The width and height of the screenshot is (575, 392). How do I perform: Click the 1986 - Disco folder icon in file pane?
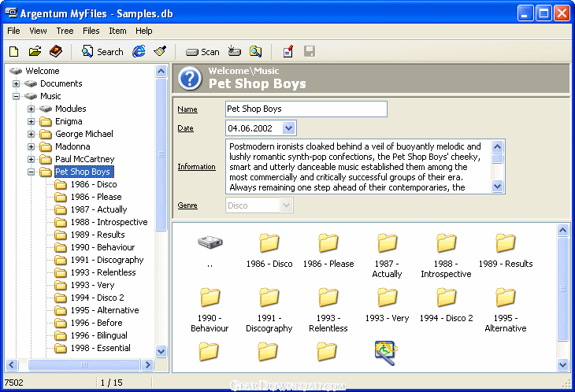[x=269, y=243]
